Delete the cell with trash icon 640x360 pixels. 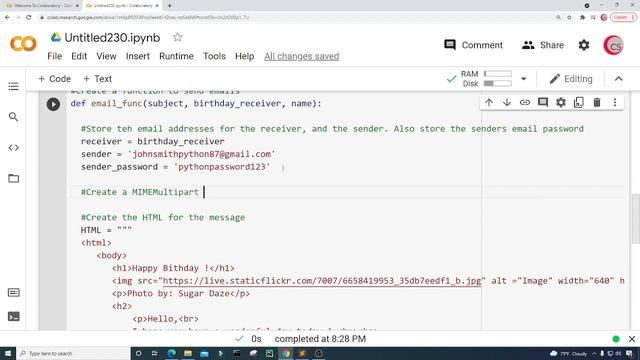pos(597,102)
